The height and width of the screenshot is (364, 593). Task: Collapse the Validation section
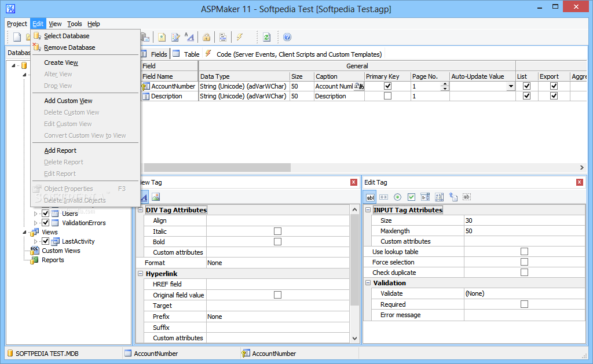pos(368,283)
